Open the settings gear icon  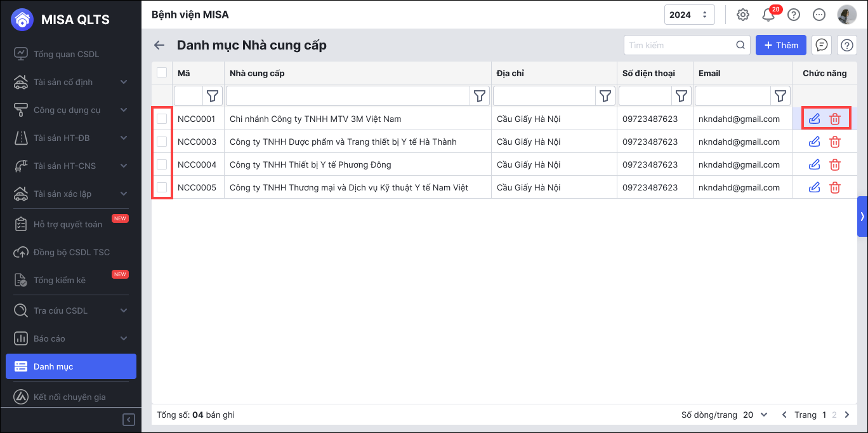743,15
